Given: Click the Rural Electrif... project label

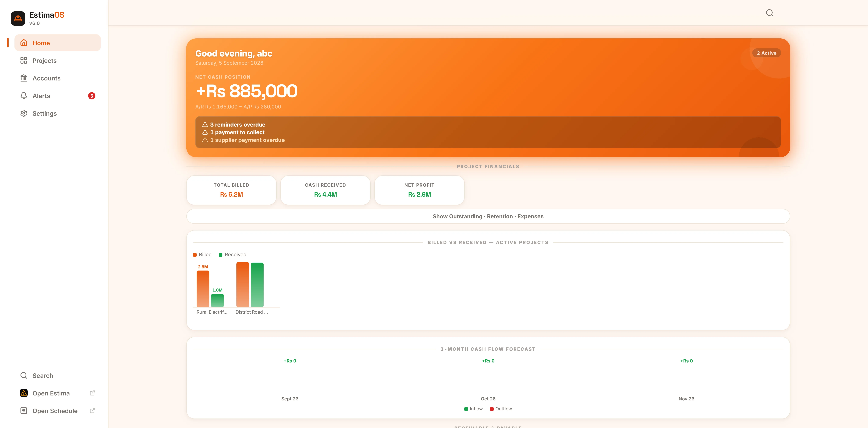Looking at the screenshot, I should click(212, 312).
